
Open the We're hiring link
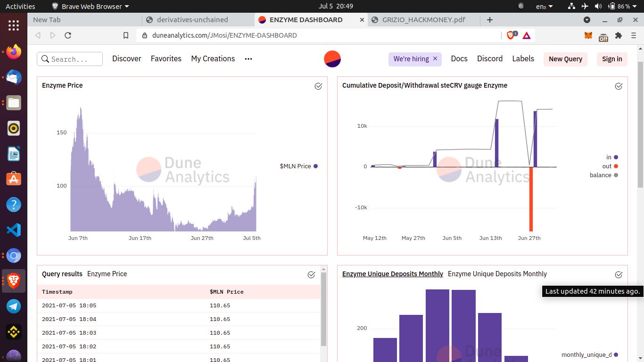[411, 59]
